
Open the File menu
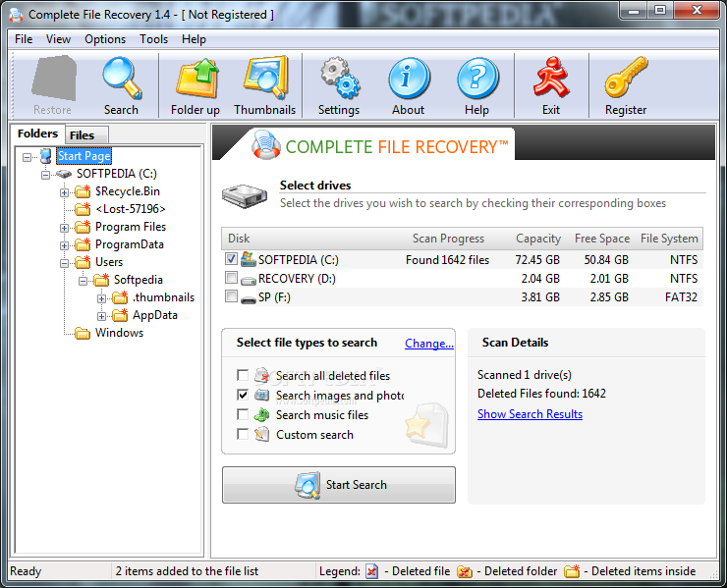(24, 39)
